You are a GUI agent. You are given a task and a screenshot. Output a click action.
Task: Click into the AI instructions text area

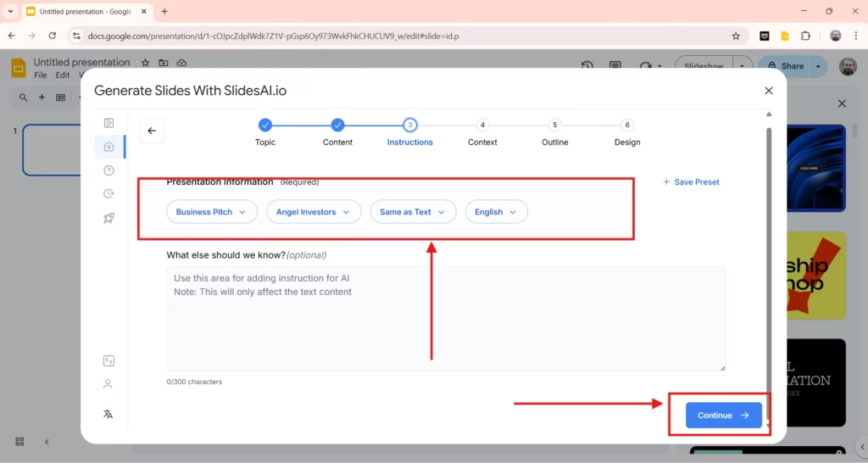446,318
